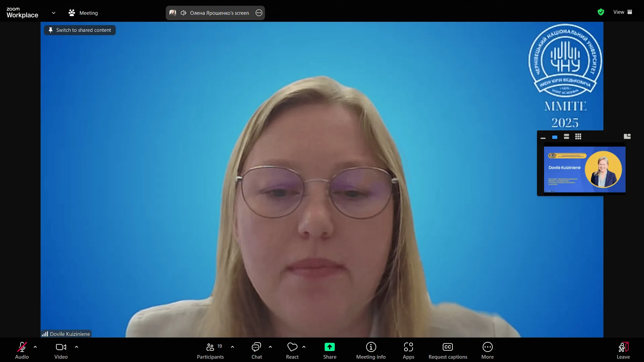Click the Dovile Kuiziniene name label
Image resolution: width=644 pixels, height=362 pixels.
[x=70, y=334]
